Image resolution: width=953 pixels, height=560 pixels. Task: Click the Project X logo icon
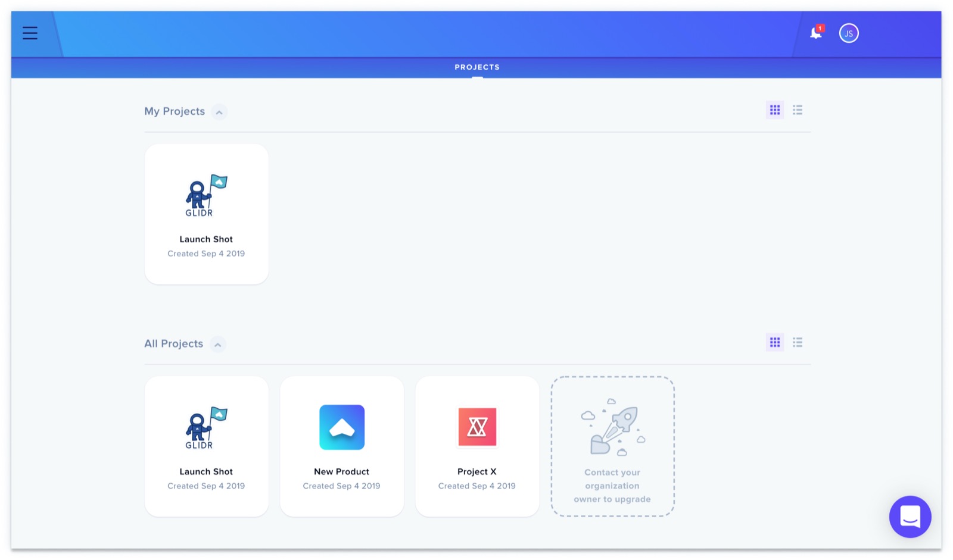tap(477, 427)
